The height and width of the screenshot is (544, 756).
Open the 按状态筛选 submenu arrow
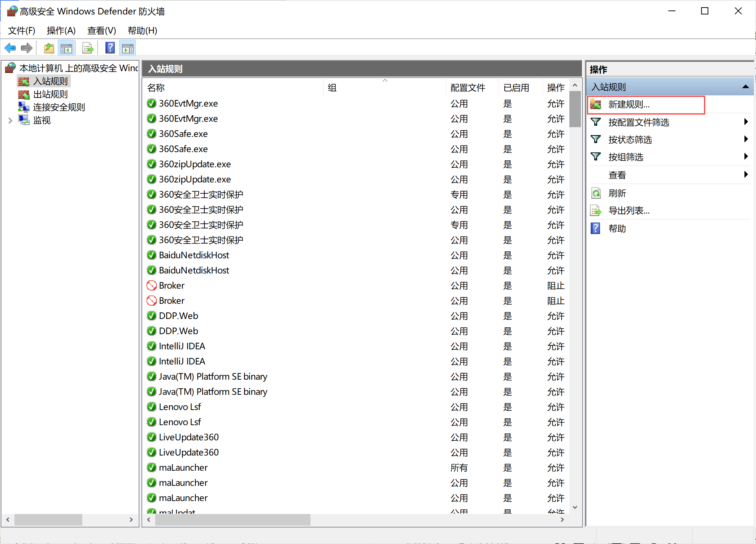click(746, 139)
